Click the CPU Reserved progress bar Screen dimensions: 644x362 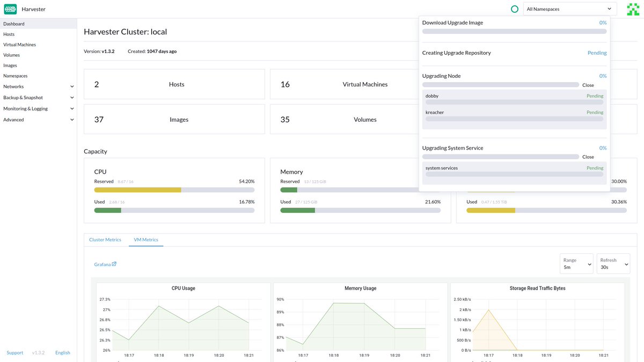pos(174,190)
